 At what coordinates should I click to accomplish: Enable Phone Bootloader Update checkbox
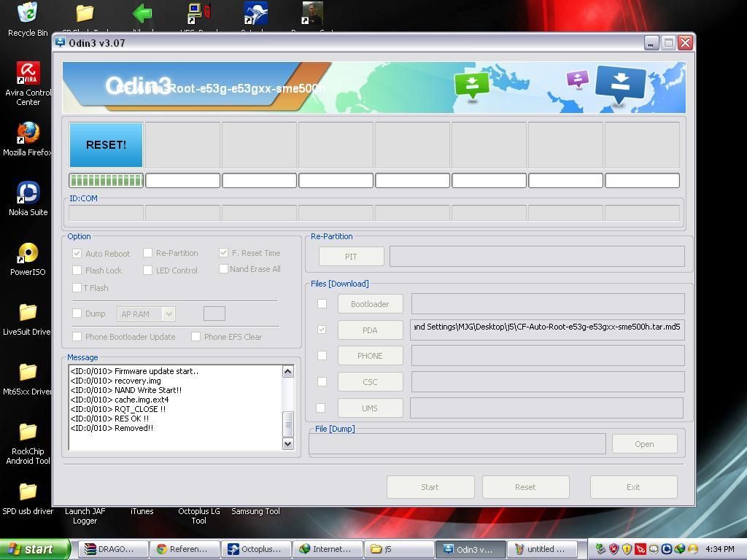click(x=77, y=337)
